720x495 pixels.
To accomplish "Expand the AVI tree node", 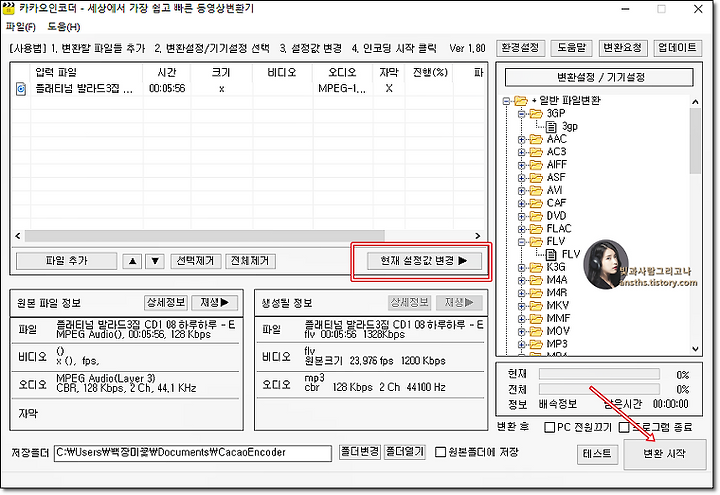I will (521, 191).
